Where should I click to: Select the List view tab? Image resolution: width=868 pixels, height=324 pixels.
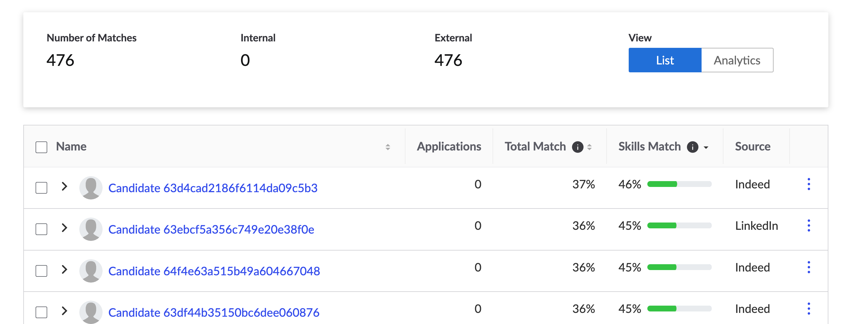665,60
